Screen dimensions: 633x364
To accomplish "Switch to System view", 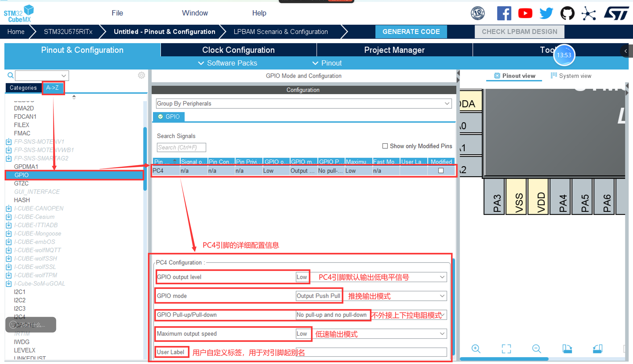I will [571, 76].
